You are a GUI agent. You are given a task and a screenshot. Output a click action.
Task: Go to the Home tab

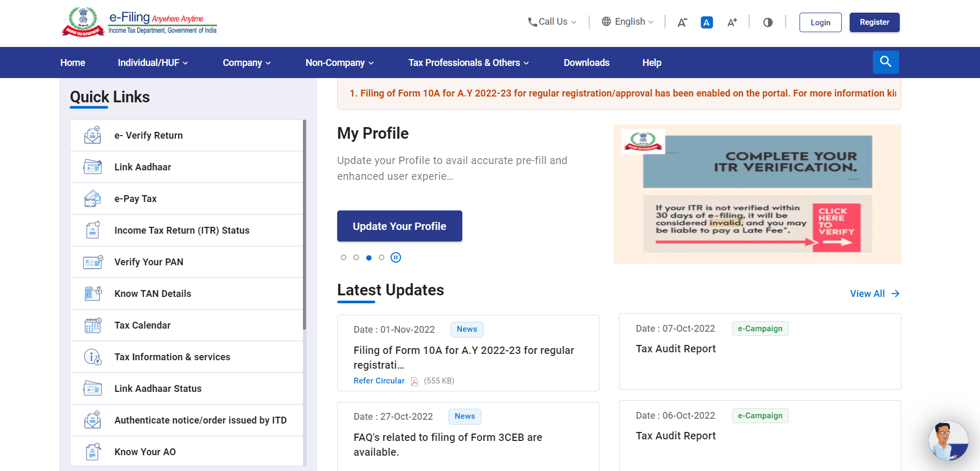73,63
